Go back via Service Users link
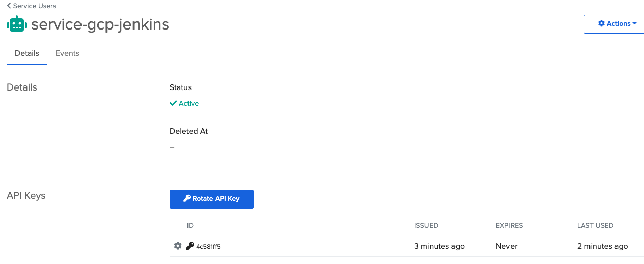Screen dimensions: 644x264 35,6
